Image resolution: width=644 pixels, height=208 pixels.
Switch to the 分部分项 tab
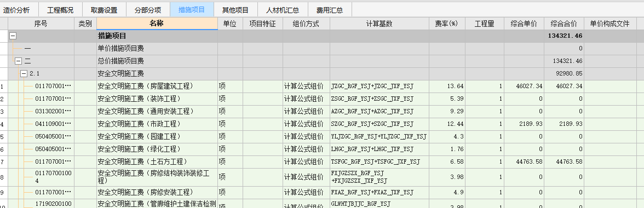pos(148,9)
